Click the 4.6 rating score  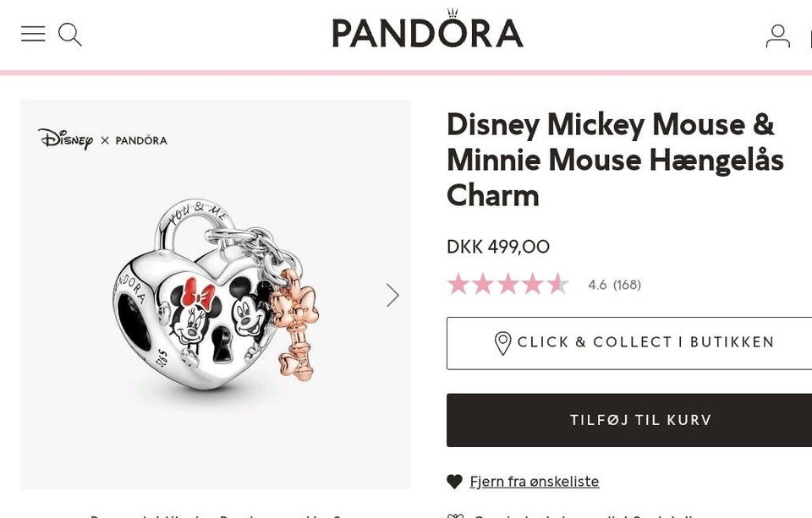pyautogui.click(x=597, y=285)
